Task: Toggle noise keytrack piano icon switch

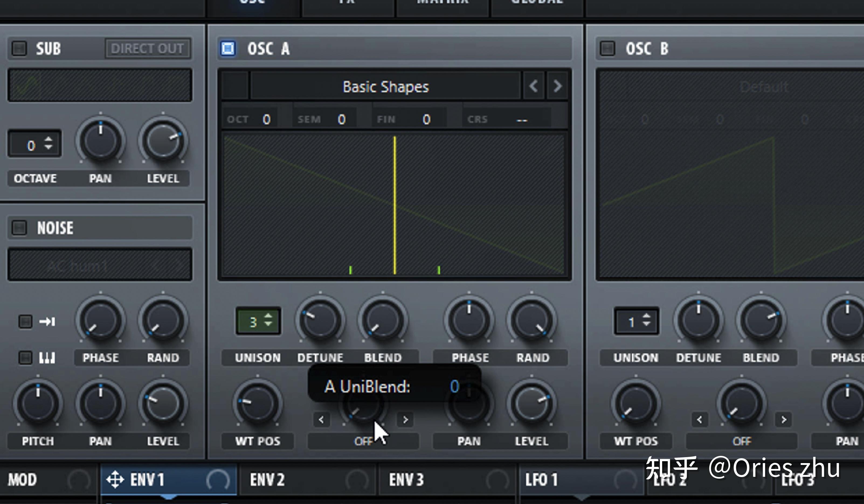Action: point(25,358)
